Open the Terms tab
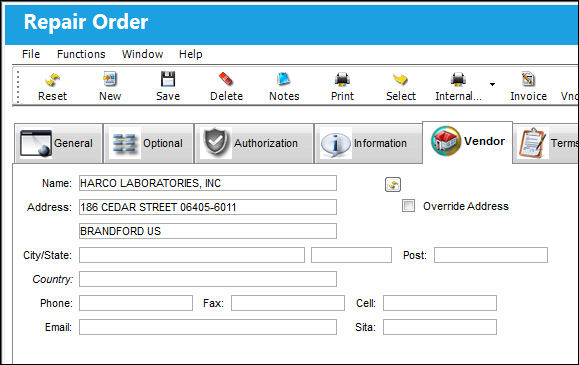 point(546,143)
